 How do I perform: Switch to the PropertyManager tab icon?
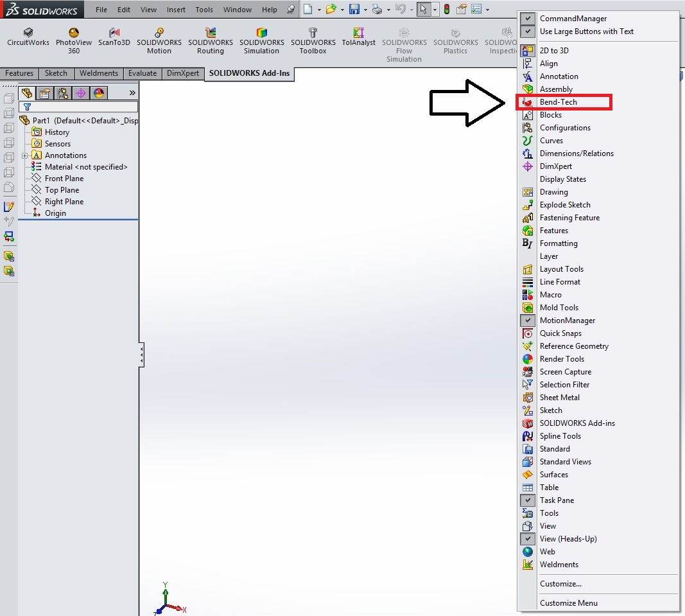44,93
